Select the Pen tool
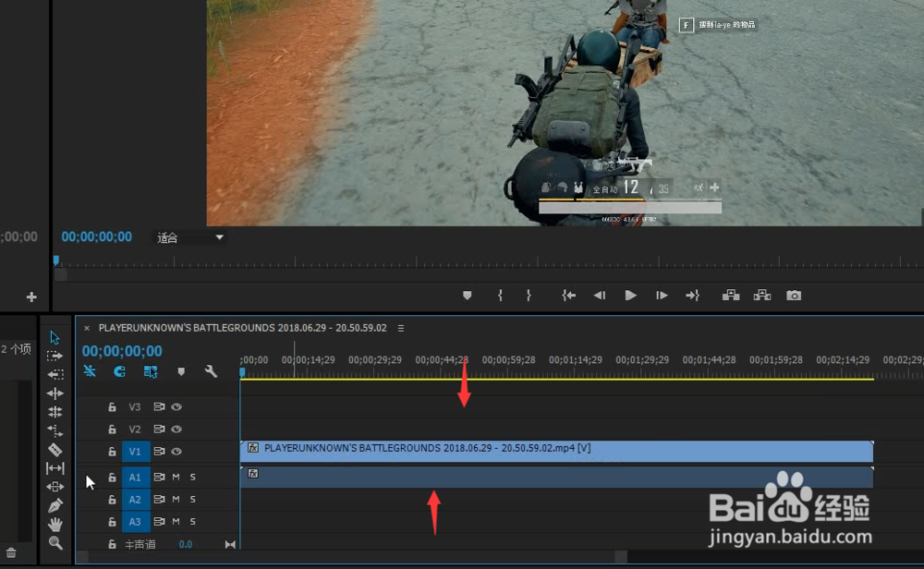This screenshot has width=924, height=569. (x=55, y=505)
